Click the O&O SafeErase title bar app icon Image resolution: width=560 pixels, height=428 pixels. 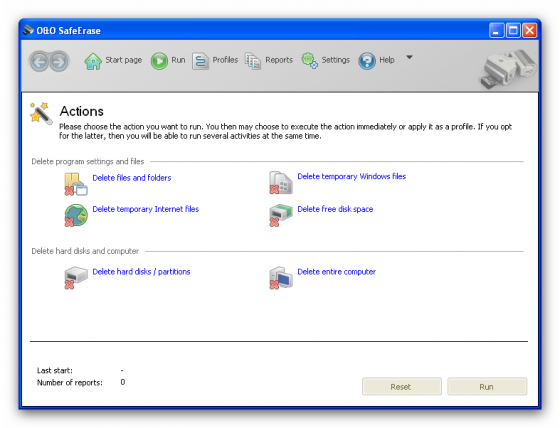28,30
